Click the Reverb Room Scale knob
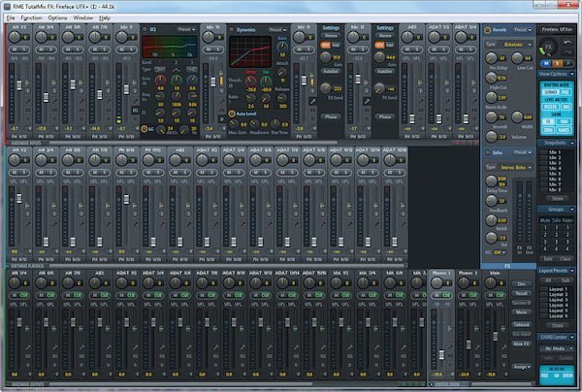This screenshot has height=392, width=582. pyautogui.click(x=491, y=97)
